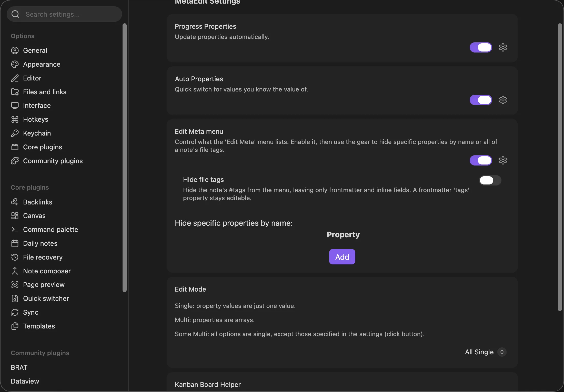The image size is (564, 392).
Task: Click the File recovery clock icon
Action: pyautogui.click(x=15, y=257)
